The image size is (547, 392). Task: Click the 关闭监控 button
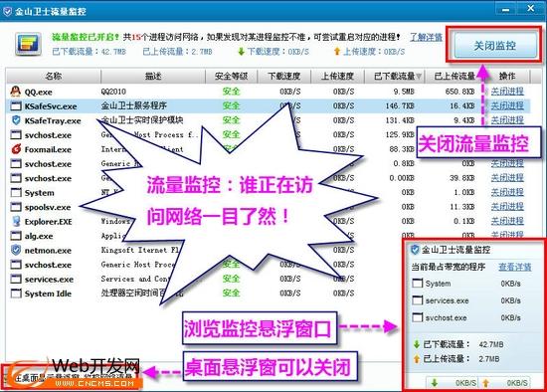click(x=495, y=46)
